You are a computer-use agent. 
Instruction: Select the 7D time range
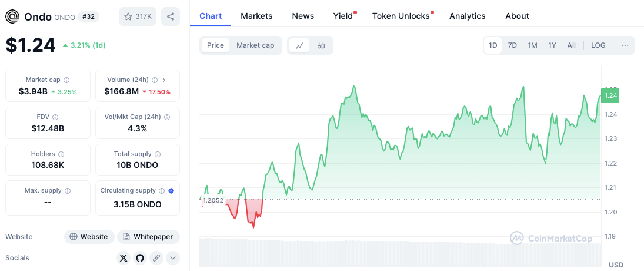pyautogui.click(x=512, y=45)
